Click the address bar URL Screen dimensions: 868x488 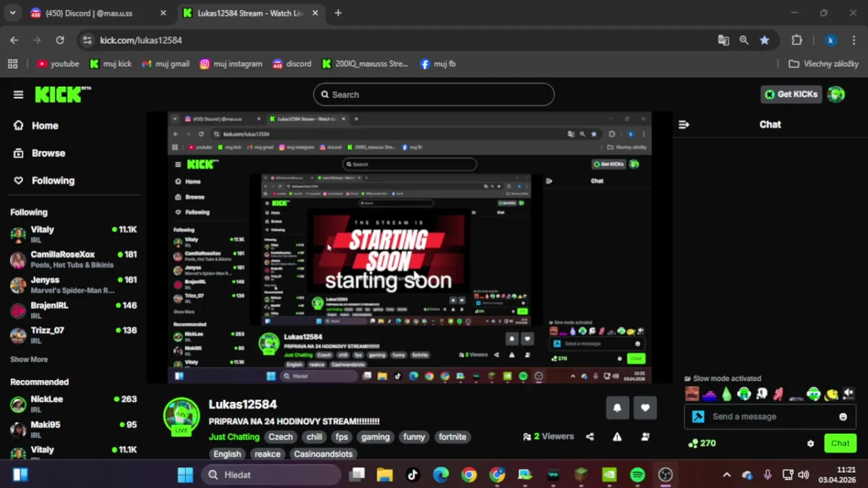pos(141,40)
